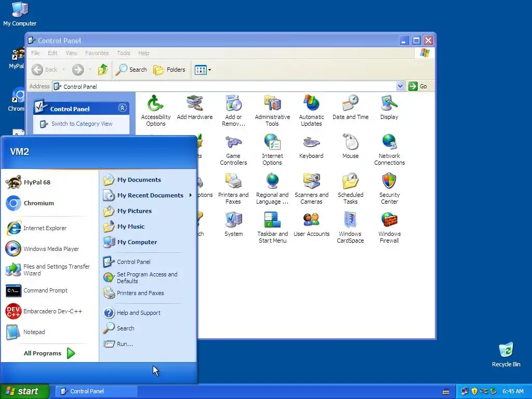Expand My Recent Documents submenu
Image resolution: width=532 pixels, height=399 pixels.
[x=148, y=195]
